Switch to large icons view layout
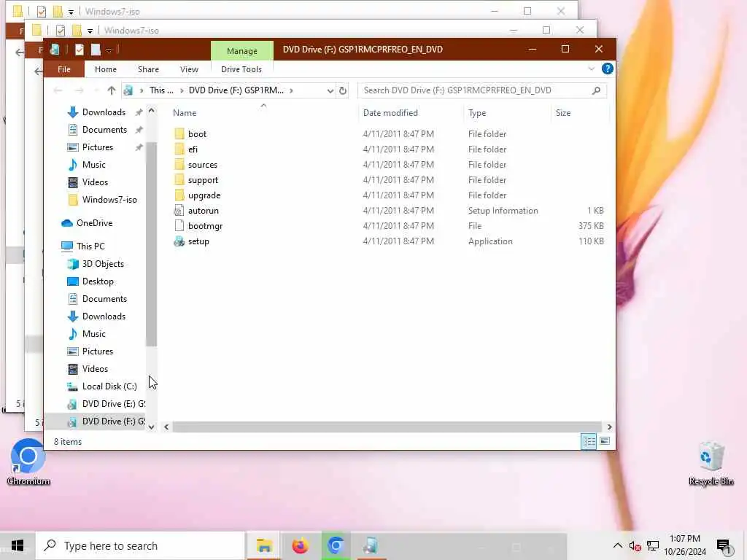 [605, 441]
